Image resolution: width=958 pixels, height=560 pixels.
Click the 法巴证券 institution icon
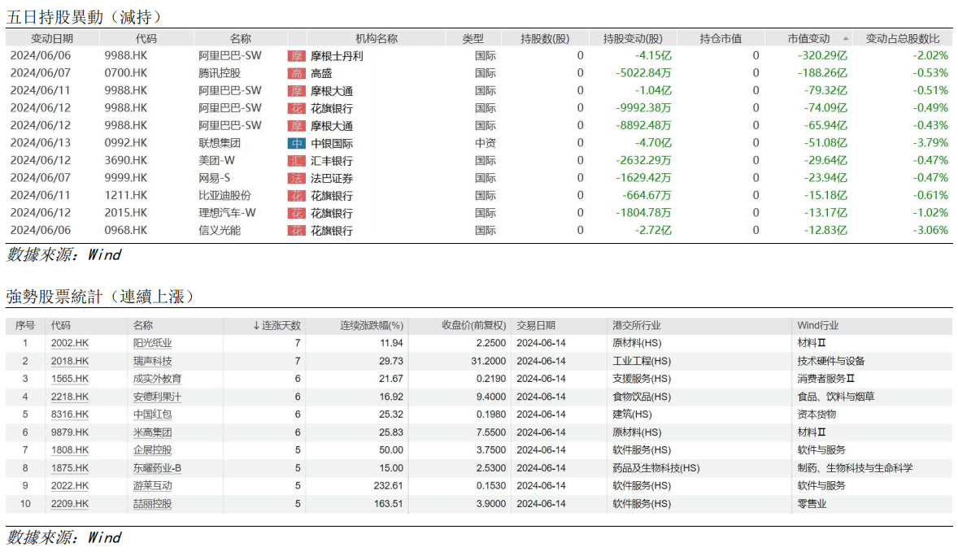(x=296, y=178)
